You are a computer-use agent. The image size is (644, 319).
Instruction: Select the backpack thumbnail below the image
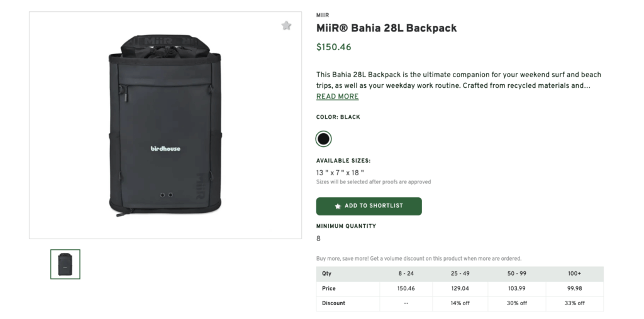[x=65, y=264]
